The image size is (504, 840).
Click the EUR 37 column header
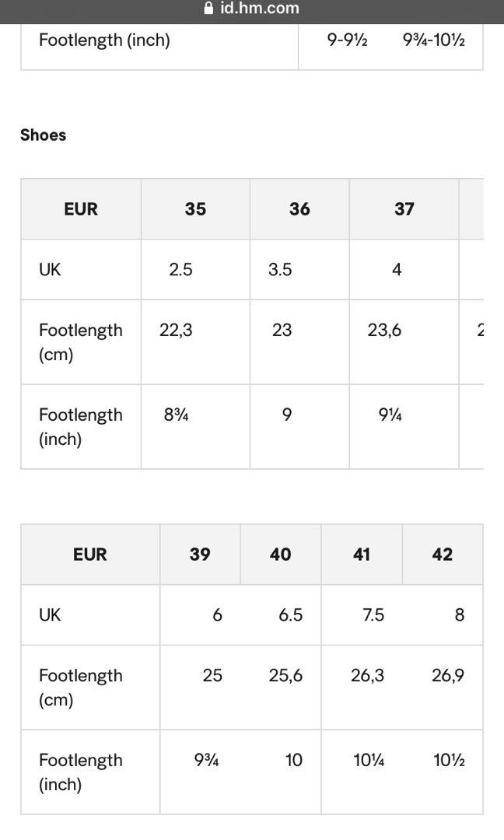pyautogui.click(x=404, y=209)
